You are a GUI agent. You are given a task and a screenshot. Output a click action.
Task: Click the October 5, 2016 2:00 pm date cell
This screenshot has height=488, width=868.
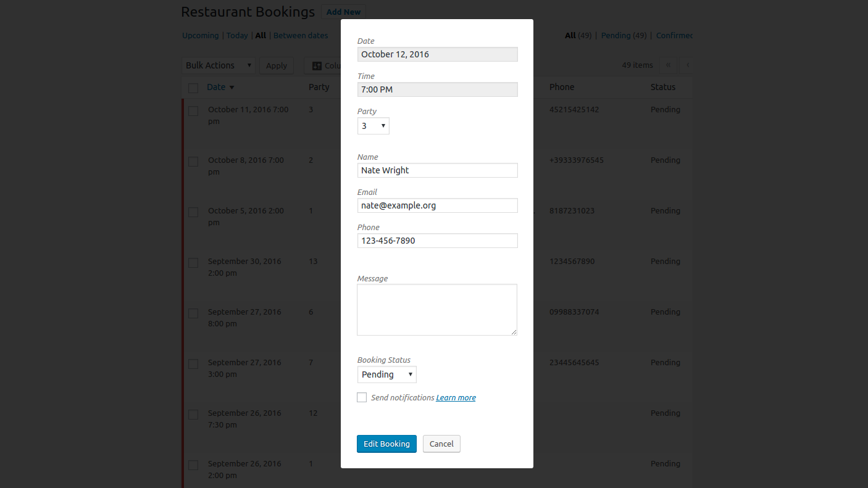point(246,217)
